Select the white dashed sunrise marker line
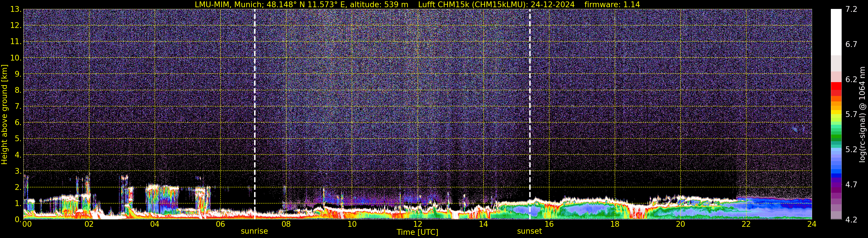Viewport: 868px width, 238px height. (x=254, y=114)
